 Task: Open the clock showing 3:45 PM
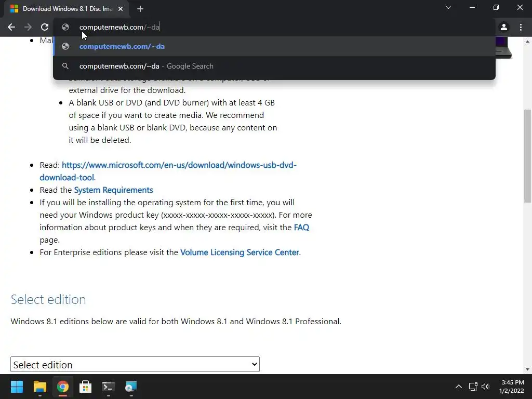[x=511, y=387]
